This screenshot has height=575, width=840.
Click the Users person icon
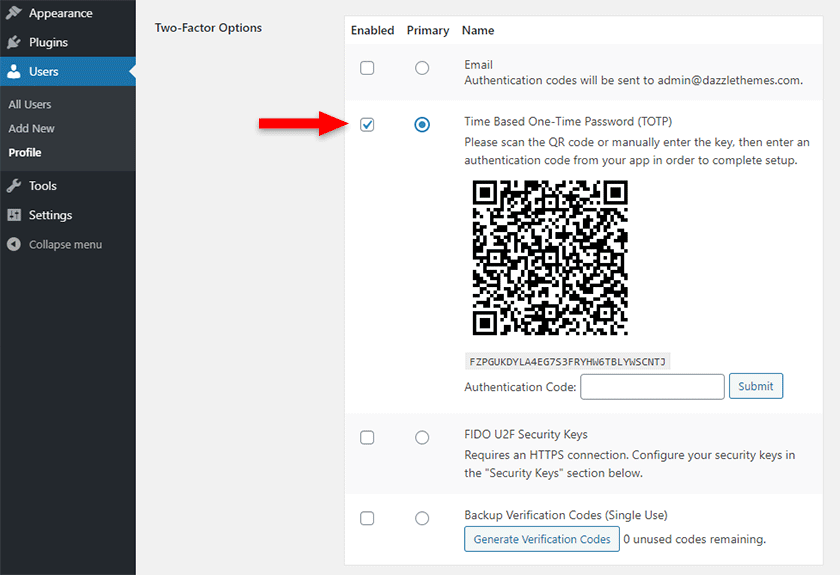point(14,71)
